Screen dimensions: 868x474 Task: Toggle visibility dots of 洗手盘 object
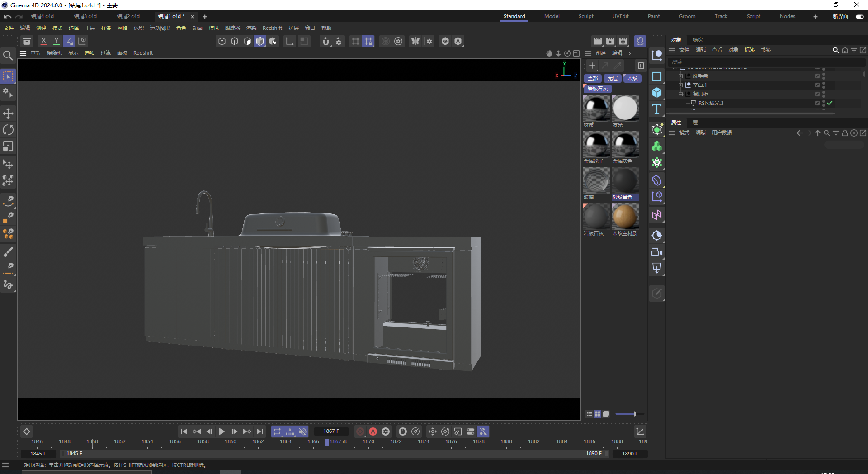824,76
